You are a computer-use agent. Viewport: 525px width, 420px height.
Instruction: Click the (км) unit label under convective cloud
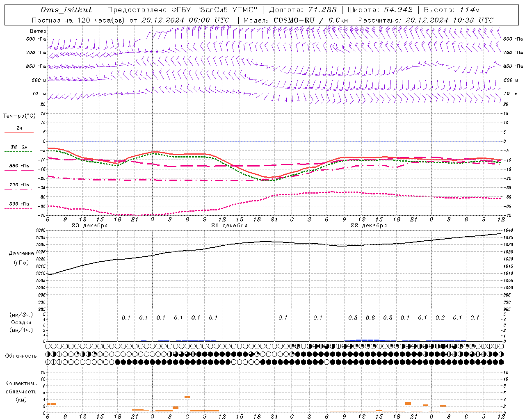[x=22, y=399]
